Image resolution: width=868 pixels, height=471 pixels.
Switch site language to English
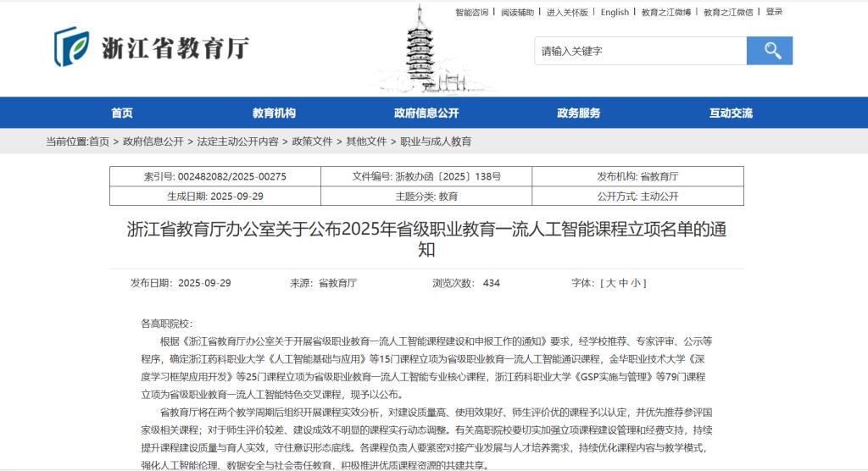pos(615,12)
